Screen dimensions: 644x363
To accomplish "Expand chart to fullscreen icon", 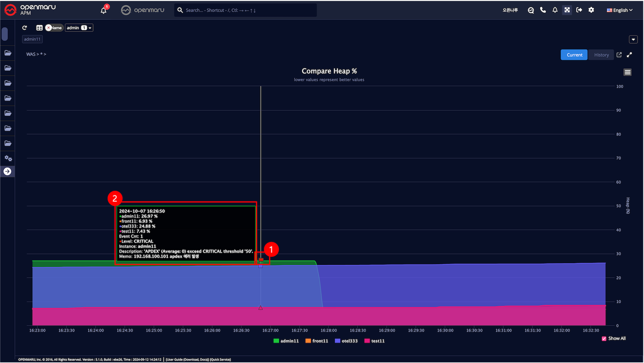I will coord(629,55).
